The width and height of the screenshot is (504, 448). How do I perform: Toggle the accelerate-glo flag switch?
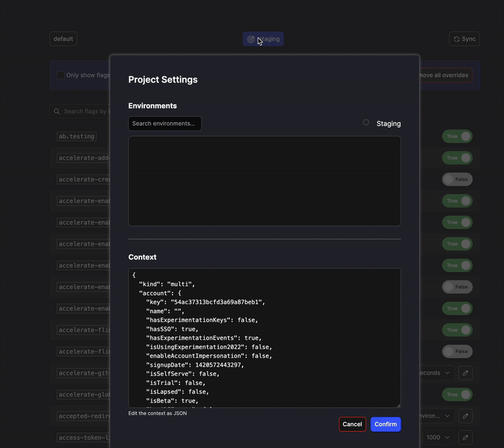coord(457,394)
